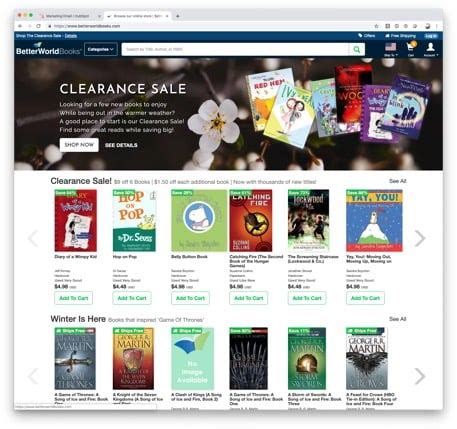Click the Shop Now button
This screenshot has width=457, height=429.
point(79,145)
